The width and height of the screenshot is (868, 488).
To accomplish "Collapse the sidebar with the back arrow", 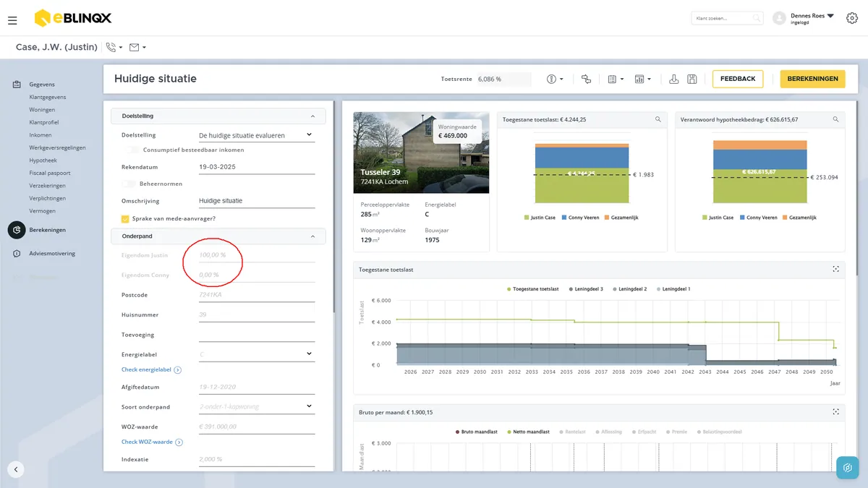I will (16, 469).
